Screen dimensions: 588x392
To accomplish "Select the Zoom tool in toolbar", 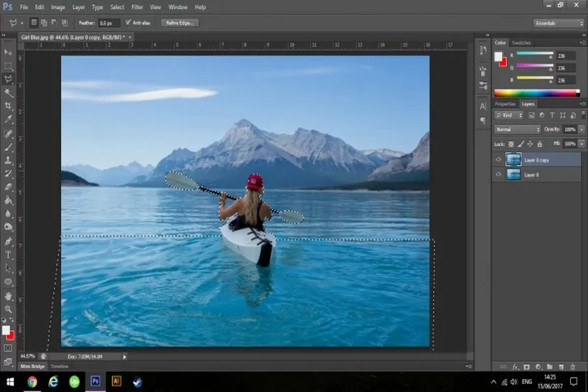I will pos(8,309).
